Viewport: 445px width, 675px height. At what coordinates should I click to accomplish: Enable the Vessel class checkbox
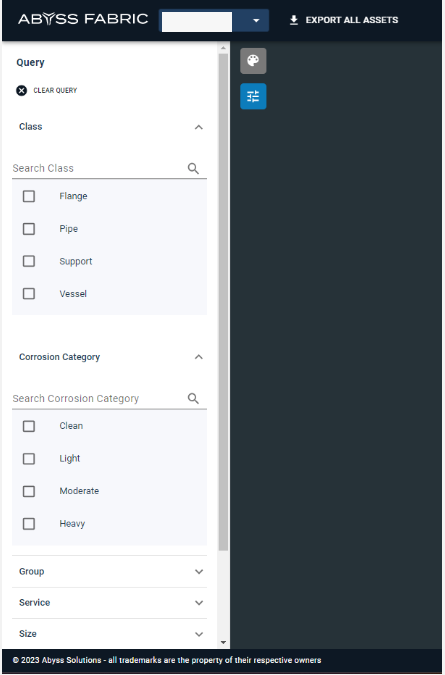pos(29,294)
